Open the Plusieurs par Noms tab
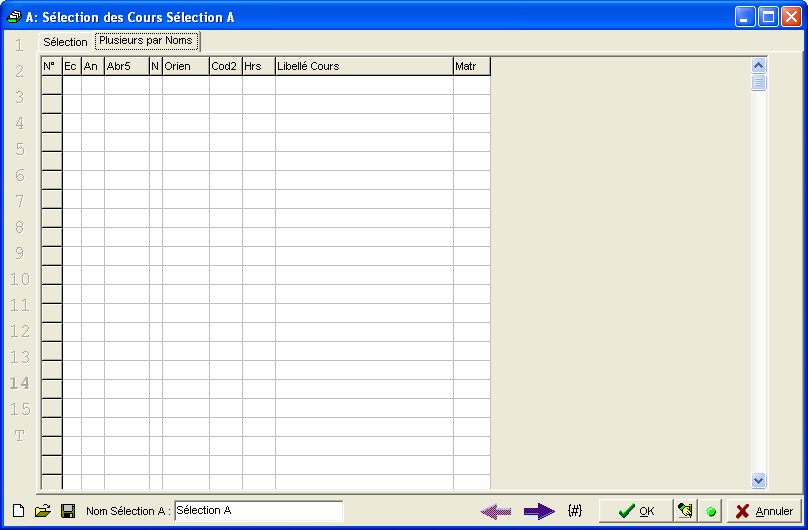Screen dimensions: 808x530 coord(146,41)
